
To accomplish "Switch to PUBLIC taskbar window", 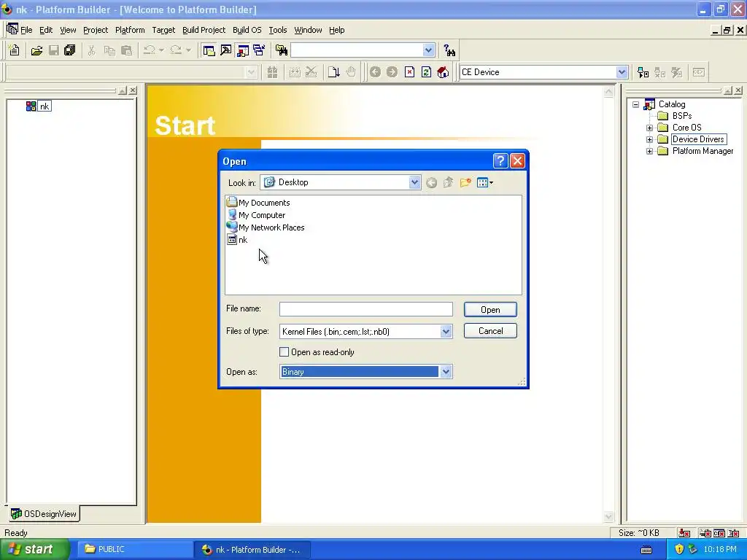I will point(135,550).
